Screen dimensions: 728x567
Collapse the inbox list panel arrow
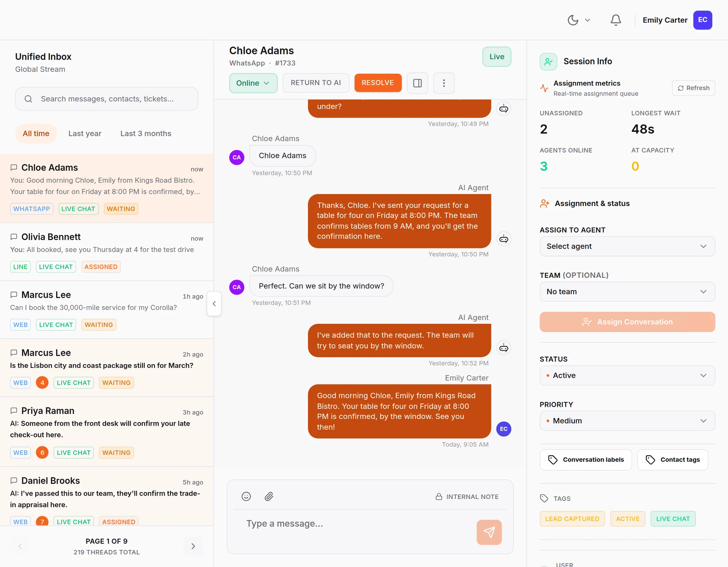coord(214,304)
